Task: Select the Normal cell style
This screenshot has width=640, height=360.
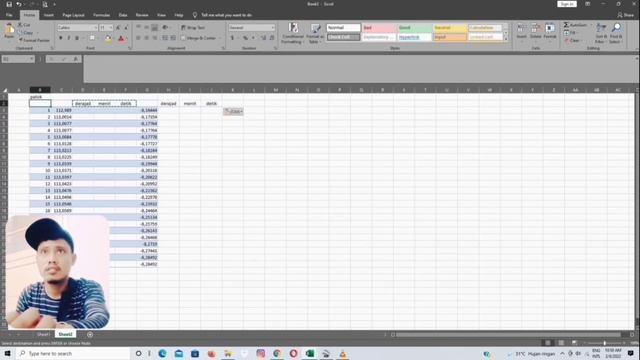Action: pos(343,28)
